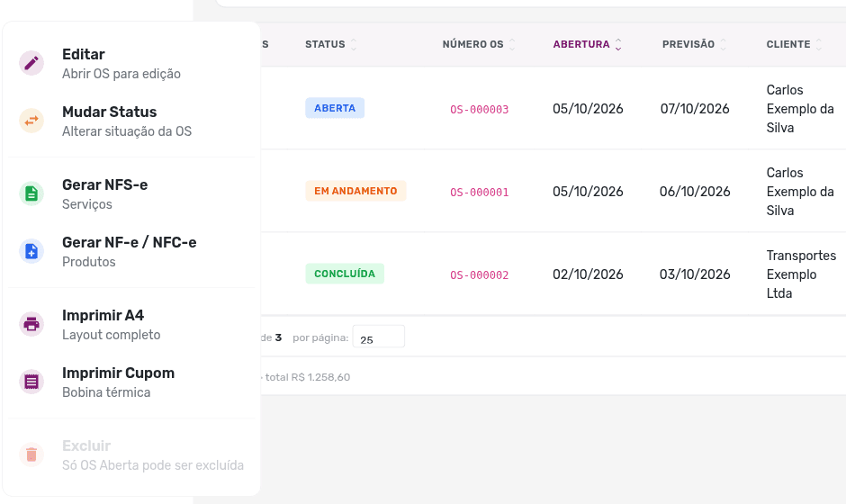Toggle sort on the ABERTURA column
Screen dimensions: 846x504
tap(588, 44)
